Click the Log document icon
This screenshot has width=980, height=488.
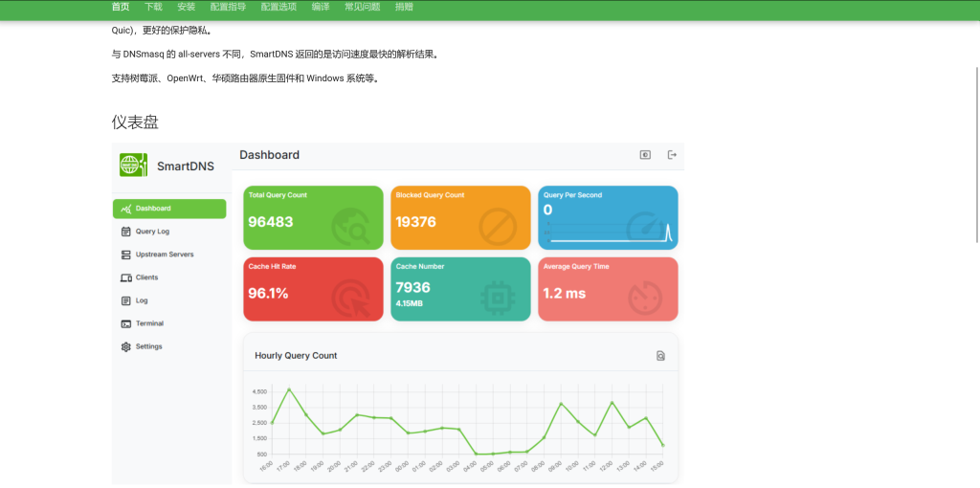(x=125, y=300)
